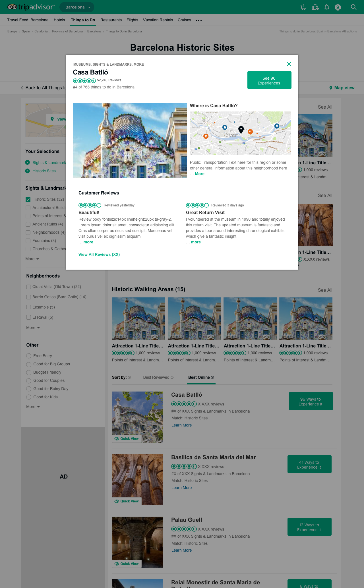Click the black map pin for Casa Batlló
Viewport: 364px width, 588px height.
point(241,130)
